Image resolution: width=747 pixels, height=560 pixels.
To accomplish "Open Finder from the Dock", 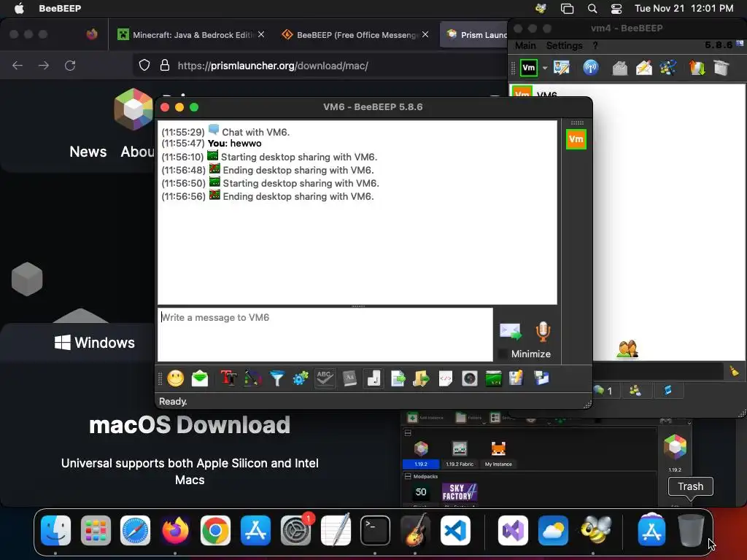I will 55,530.
